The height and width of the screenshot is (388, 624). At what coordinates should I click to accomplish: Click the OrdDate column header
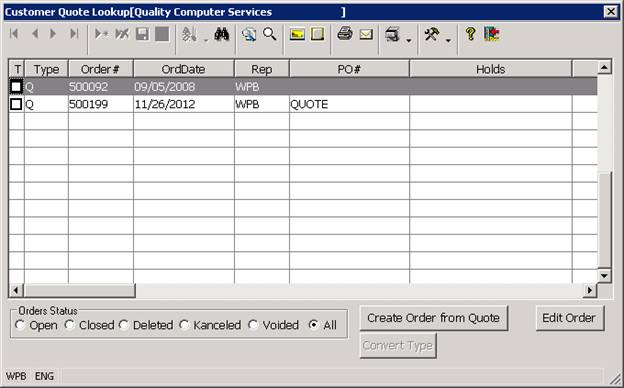[183, 69]
